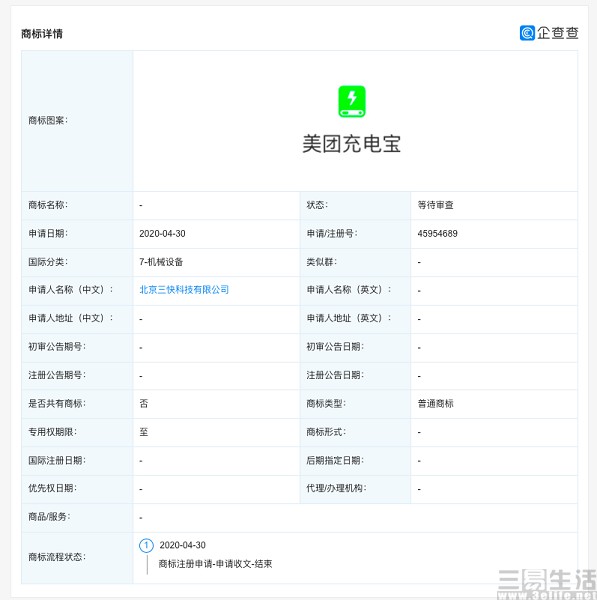Click the 代理/办理机构 label
597x600 pixels.
point(336,488)
